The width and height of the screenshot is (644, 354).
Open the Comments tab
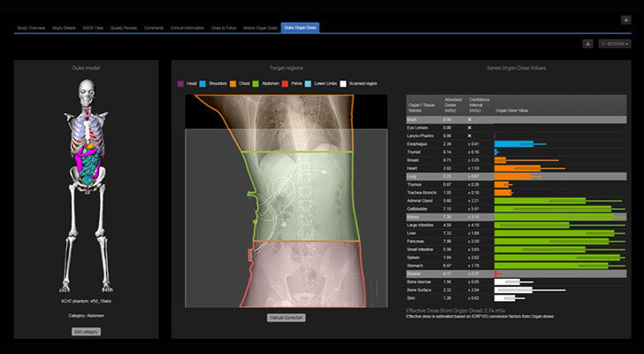(x=154, y=28)
